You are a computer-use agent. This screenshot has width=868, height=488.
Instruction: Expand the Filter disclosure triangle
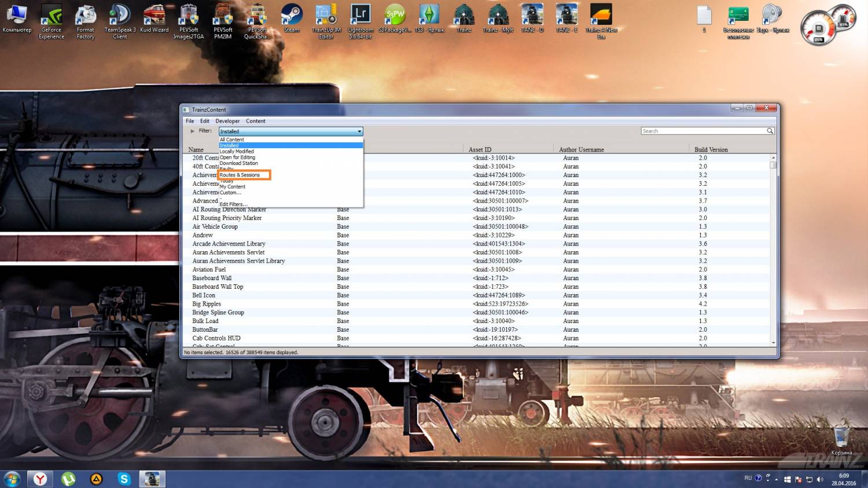[x=193, y=131]
